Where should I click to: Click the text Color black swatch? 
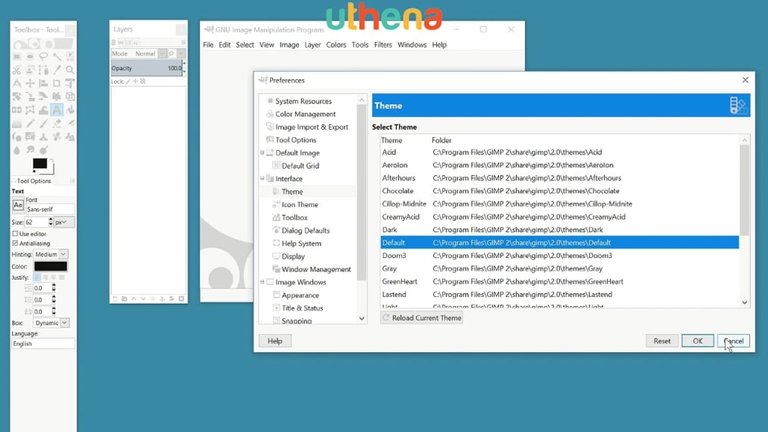(50, 266)
